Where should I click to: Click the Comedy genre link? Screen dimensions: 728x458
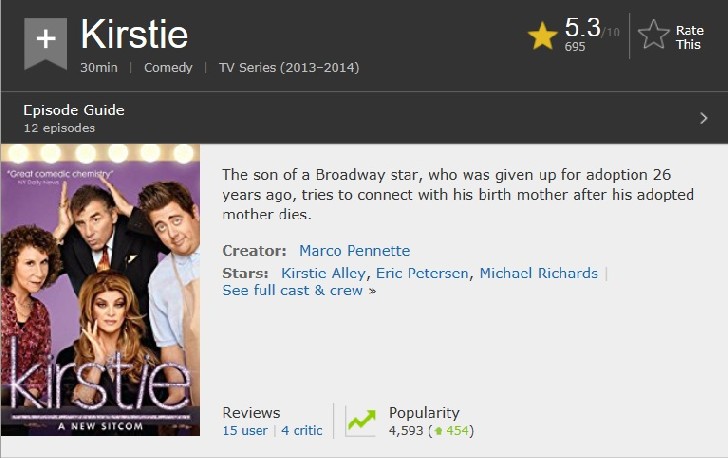168,68
